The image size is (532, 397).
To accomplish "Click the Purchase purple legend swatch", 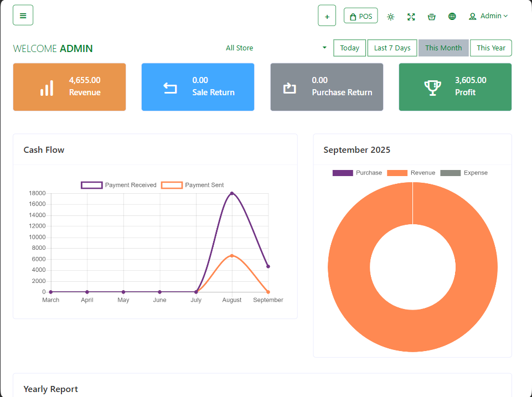I will click(342, 173).
